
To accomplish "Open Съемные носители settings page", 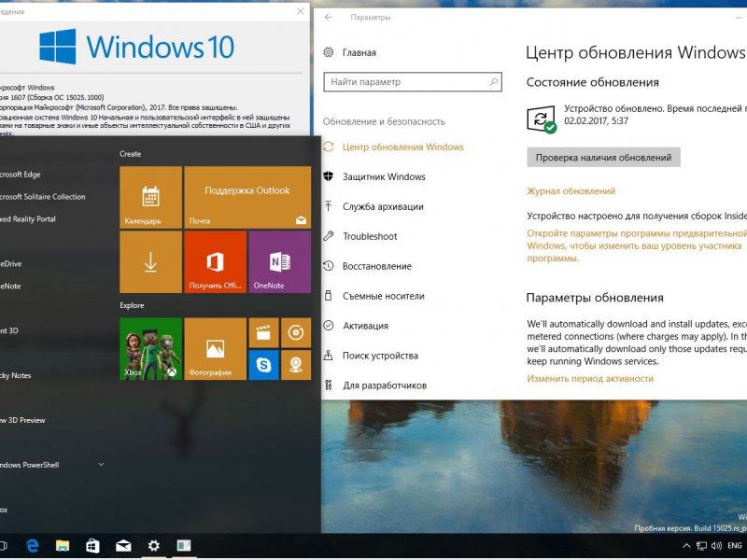I will (x=374, y=296).
